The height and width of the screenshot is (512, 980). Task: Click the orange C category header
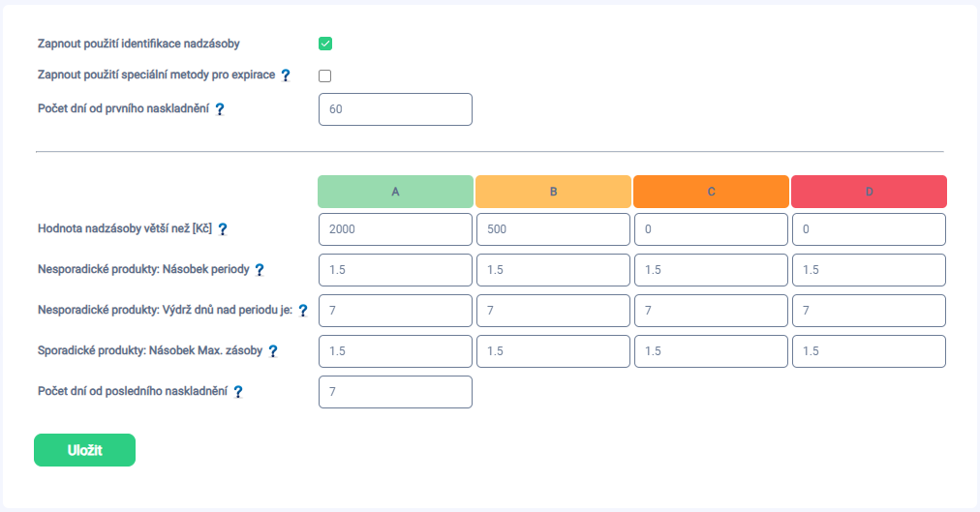(711, 192)
